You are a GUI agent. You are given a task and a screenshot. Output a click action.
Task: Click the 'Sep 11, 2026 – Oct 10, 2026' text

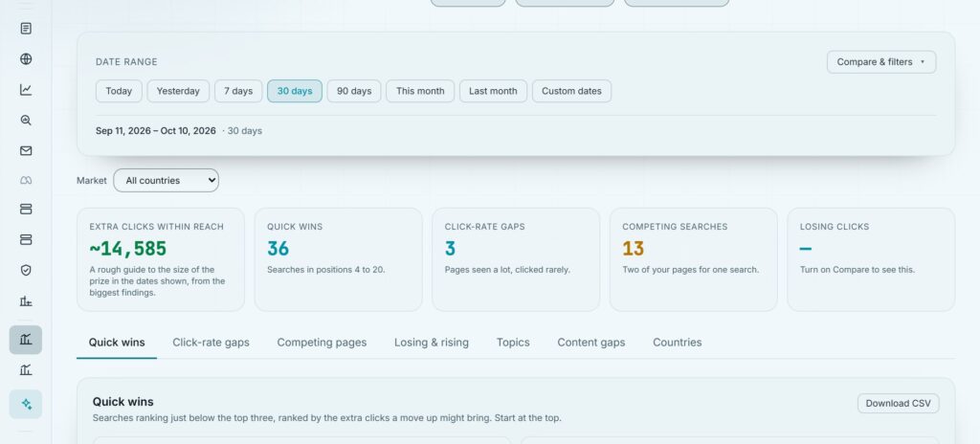coord(156,131)
